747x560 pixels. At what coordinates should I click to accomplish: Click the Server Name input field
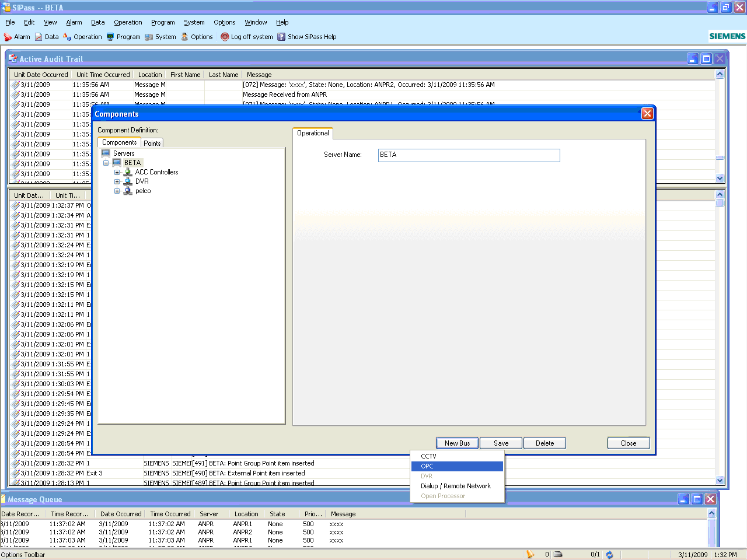(469, 155)
